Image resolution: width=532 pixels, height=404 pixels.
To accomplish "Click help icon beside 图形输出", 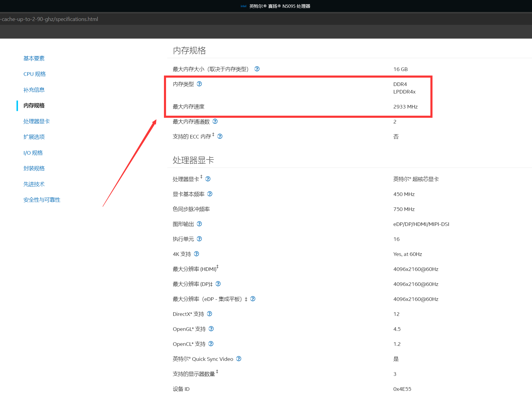I will coord(199,224).
